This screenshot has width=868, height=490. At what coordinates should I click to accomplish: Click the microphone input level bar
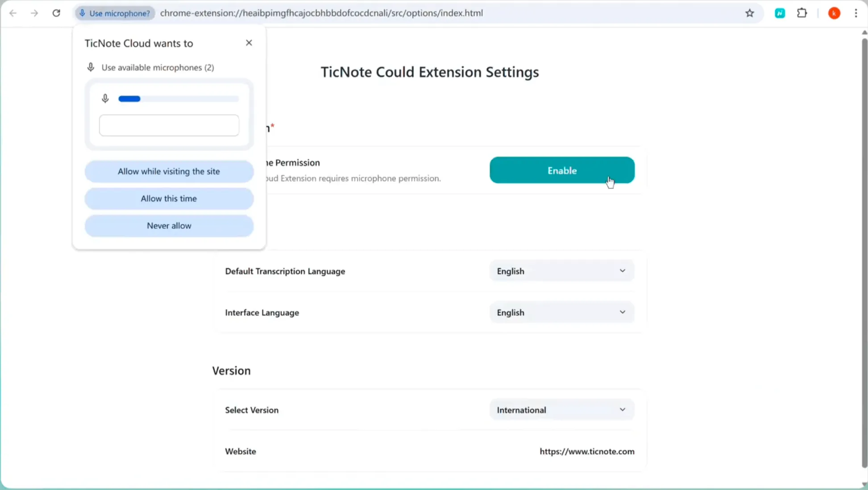pyautogui.click(x=178, y=99)
